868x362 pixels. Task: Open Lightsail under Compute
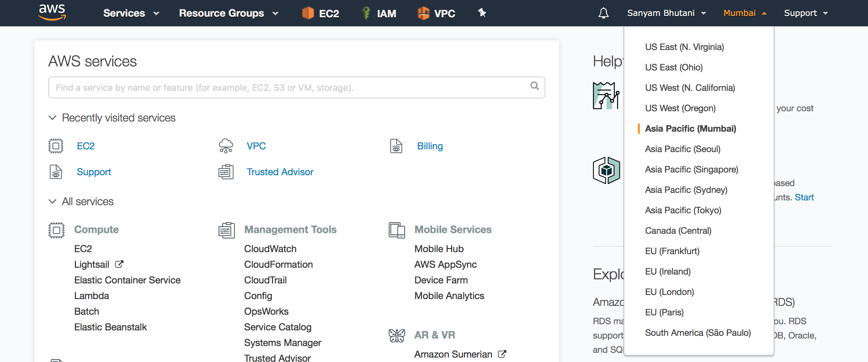coord(92,264)
